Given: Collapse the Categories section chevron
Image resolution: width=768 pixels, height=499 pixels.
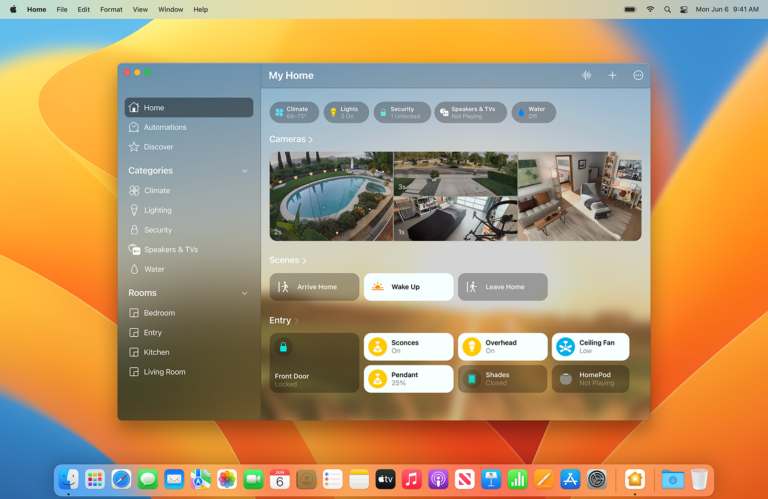Looking at the screenshot, I should tap(244, 171).
